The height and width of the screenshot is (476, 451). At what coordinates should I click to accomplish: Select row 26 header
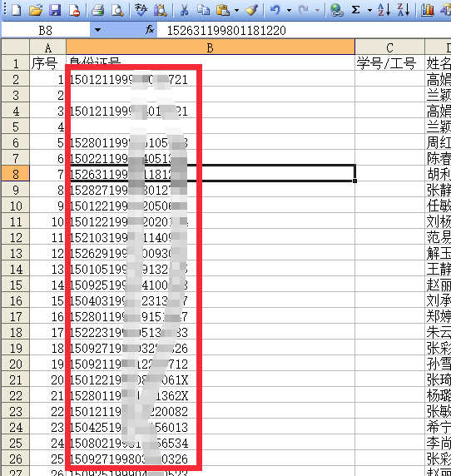[16, 458]
